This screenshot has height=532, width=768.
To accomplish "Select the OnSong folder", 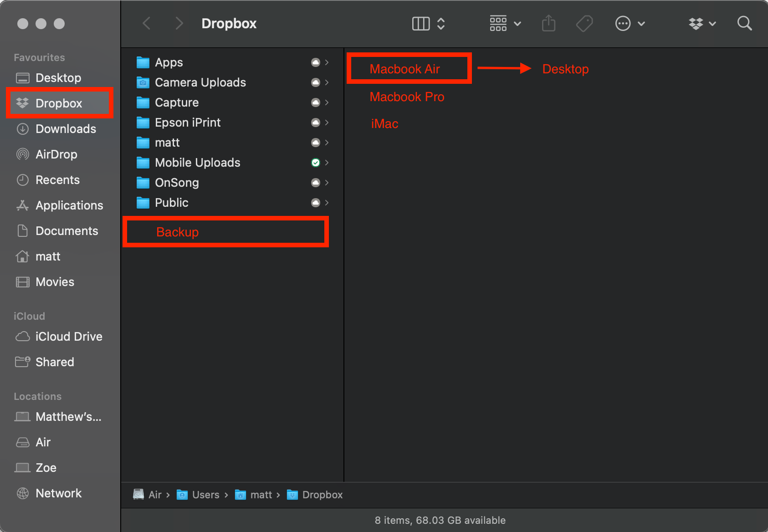I will click(232, 183).
